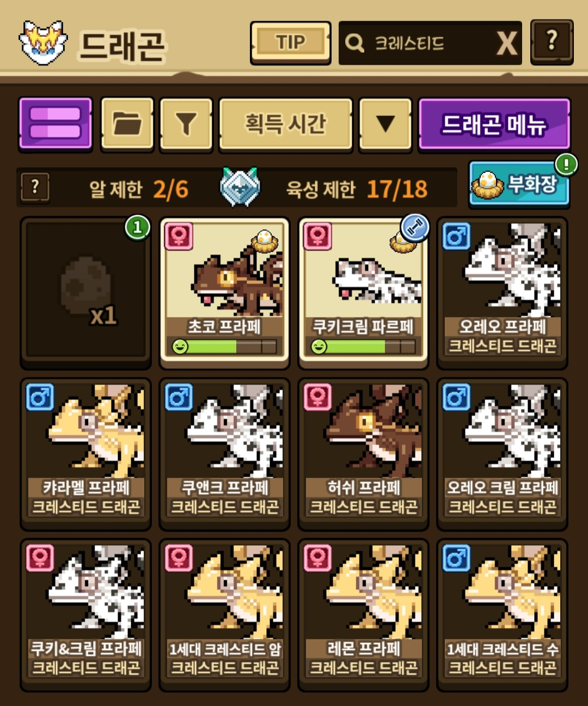
Task: Open the 부화장 hatchery button
Action: click(x=519, y=184)
